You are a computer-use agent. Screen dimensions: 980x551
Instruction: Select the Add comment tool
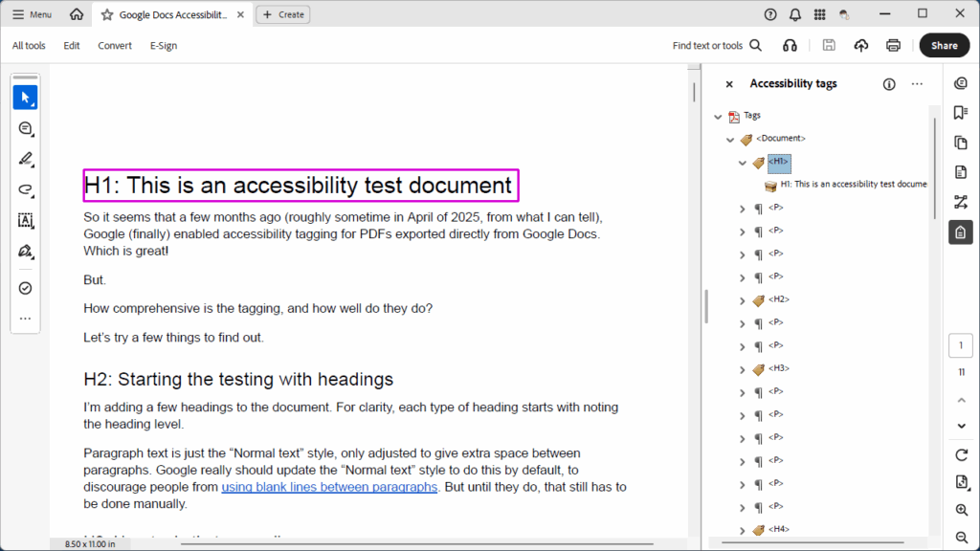tap(26, 129)
